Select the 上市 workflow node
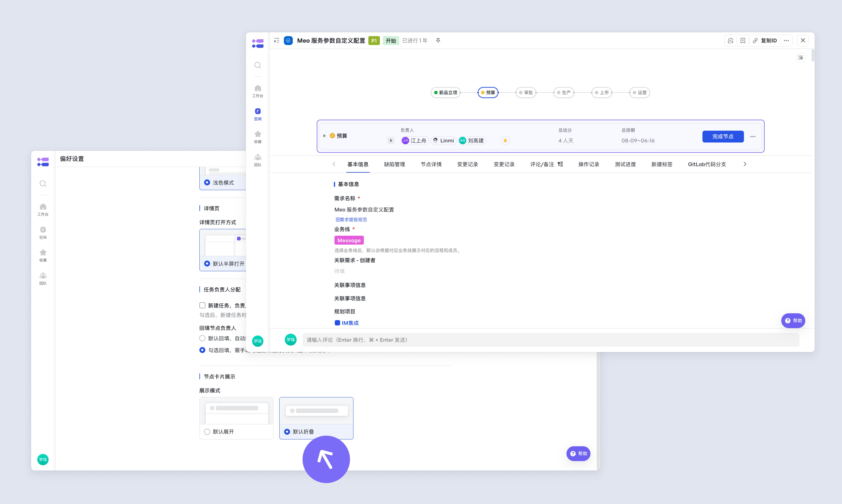Viewport: 842px width, 504px height. point(601,92)
